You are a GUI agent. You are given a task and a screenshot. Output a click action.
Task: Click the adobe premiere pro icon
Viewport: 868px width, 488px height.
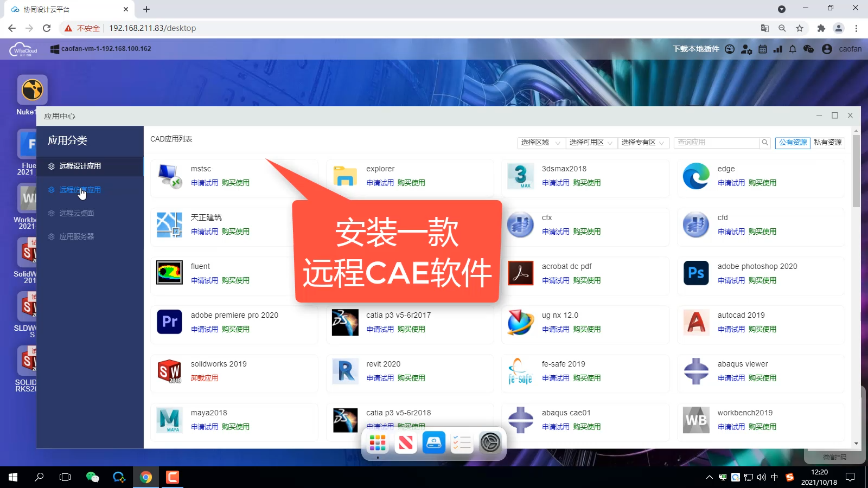[169, 322]
